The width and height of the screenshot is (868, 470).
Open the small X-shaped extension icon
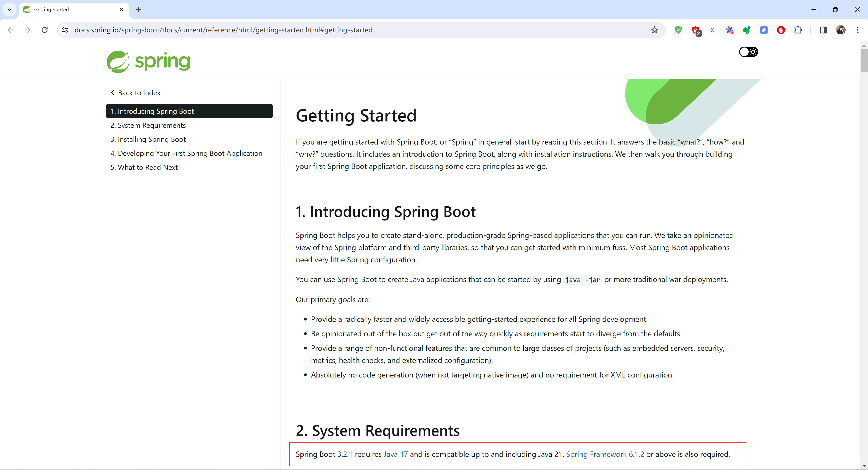point(712,30)
